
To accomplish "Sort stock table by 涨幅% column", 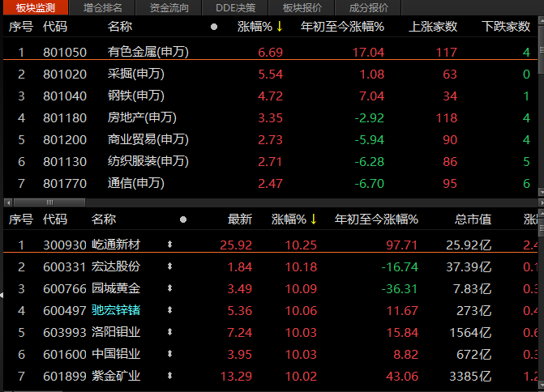I will coord(294,219).
